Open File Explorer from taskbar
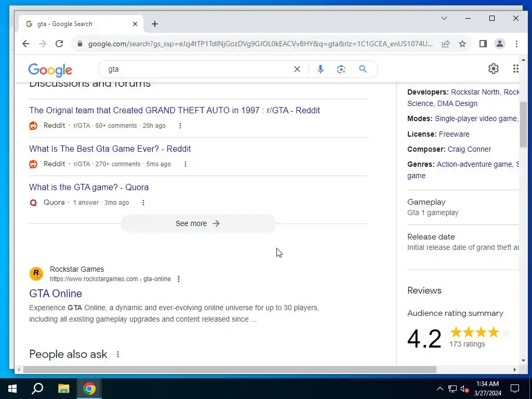 point(63,389)
